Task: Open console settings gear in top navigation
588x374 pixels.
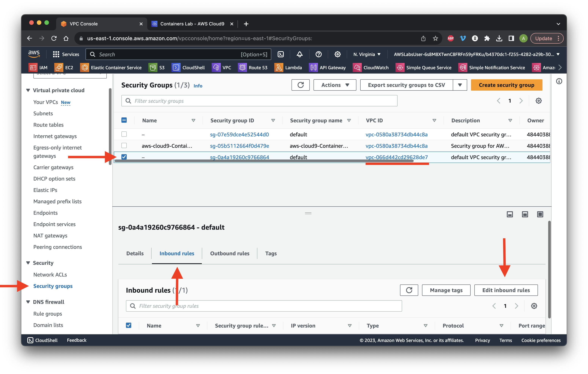Action: point(337,54)
